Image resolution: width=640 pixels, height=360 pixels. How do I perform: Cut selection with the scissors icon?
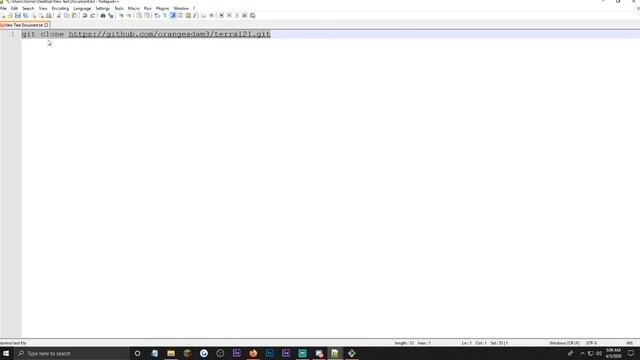tap(58, 16)
